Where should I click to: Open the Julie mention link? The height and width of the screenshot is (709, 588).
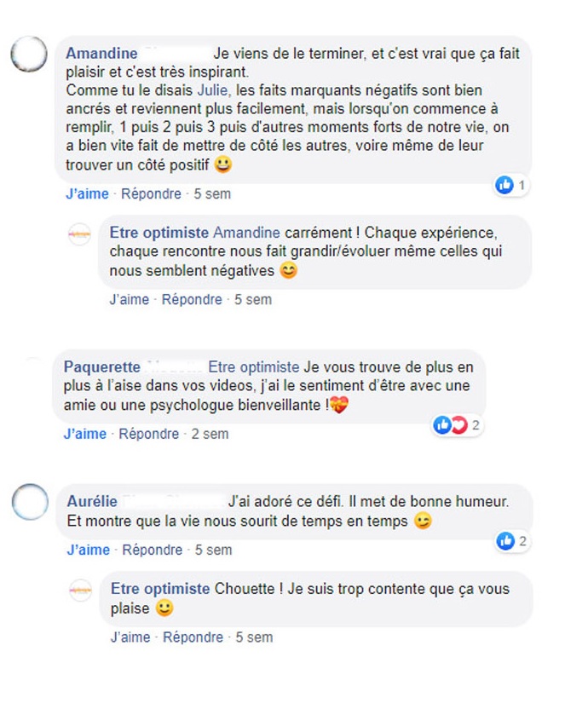pyautogui.click(x=212, y=90)
